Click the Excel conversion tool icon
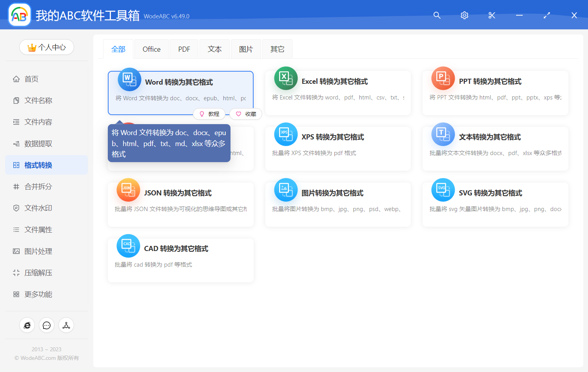The image size is (588, 372). 286,78
